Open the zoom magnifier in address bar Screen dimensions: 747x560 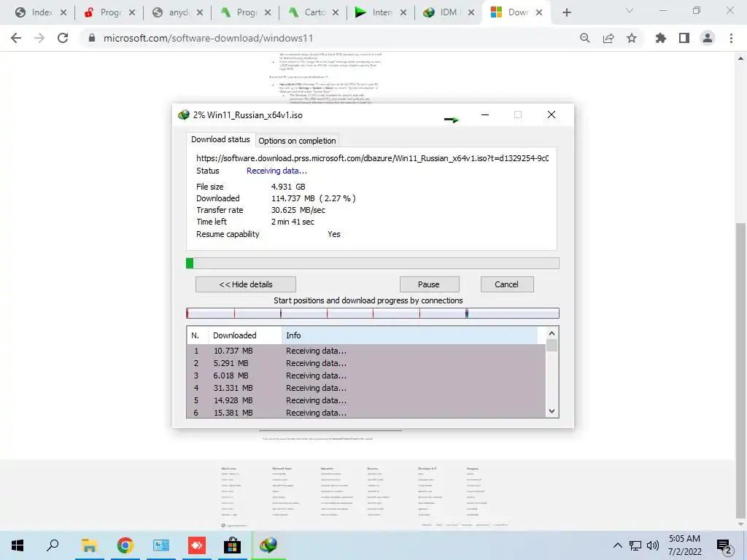pyautogui.click(x=585, y=38)
